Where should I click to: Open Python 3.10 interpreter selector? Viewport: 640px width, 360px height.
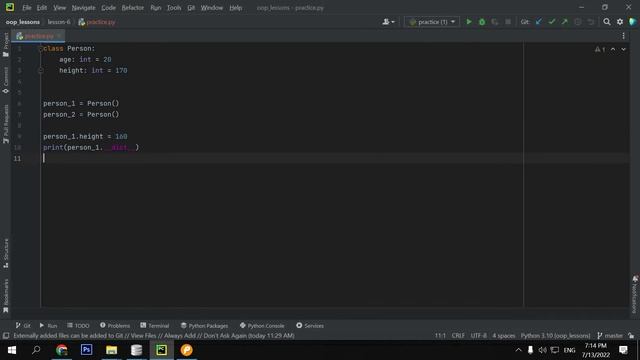tap(555, 336)
